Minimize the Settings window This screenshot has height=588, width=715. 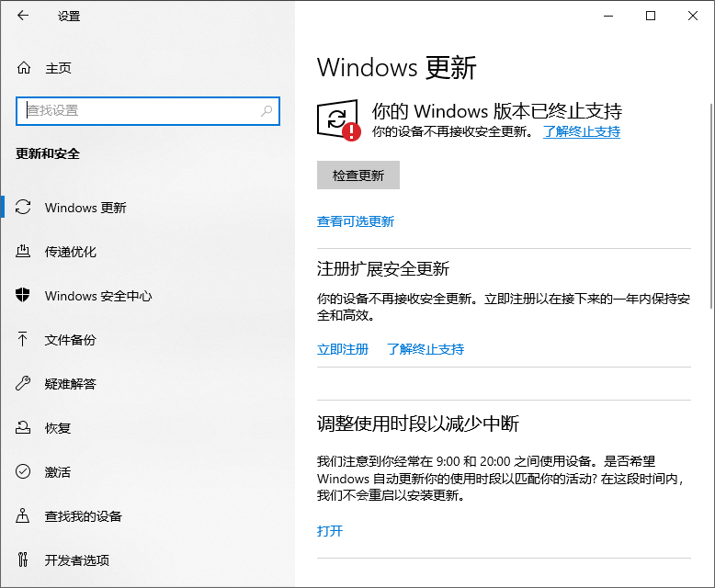tap(608, 16)
